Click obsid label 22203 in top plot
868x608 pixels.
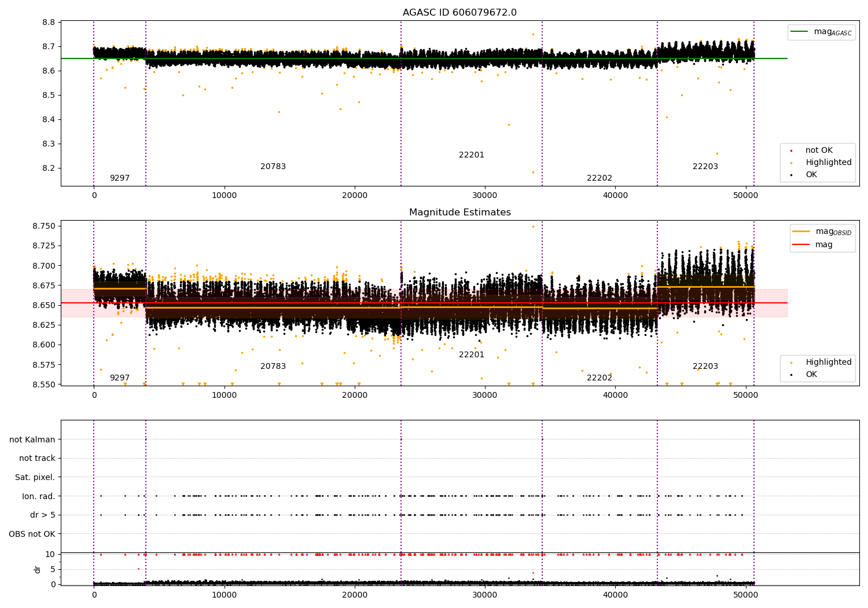[705, 167]
